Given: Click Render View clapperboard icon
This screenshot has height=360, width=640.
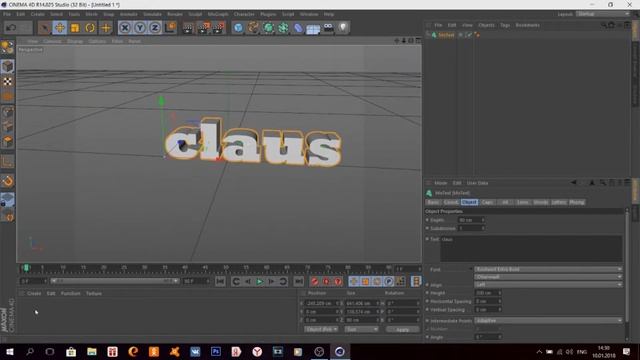Looking at the screenshot, I should click(x=188, y=28).
